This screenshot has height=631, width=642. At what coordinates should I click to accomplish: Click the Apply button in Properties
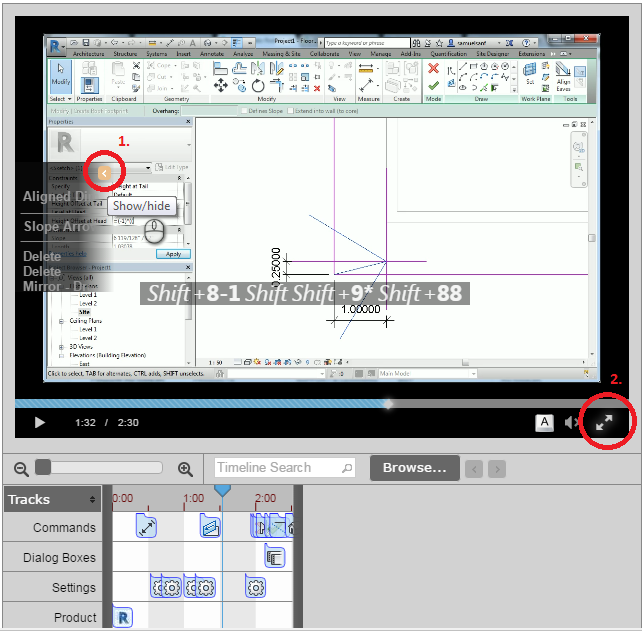click(x=173, y=254)
